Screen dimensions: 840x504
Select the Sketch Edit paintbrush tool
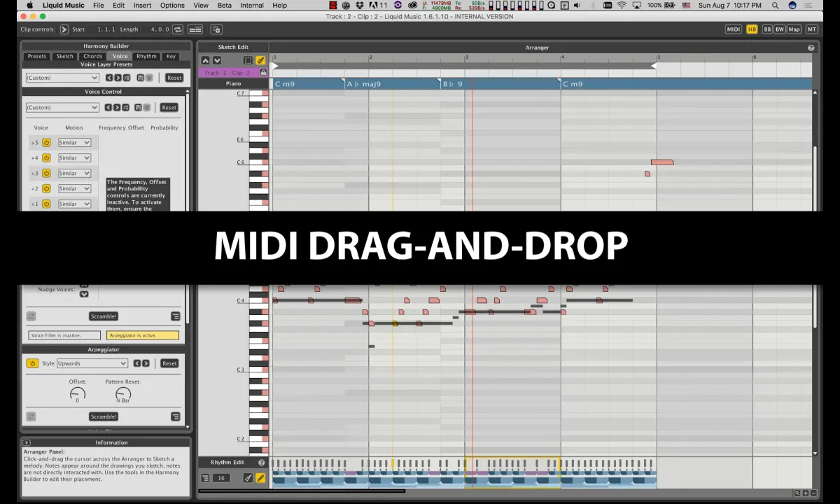[x=260, y=61]
